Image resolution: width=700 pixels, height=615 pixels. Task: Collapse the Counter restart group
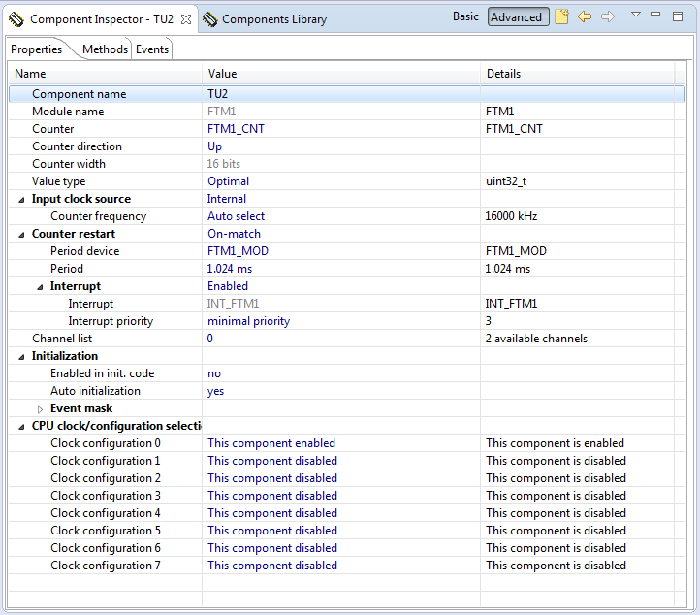coord(22,234)
